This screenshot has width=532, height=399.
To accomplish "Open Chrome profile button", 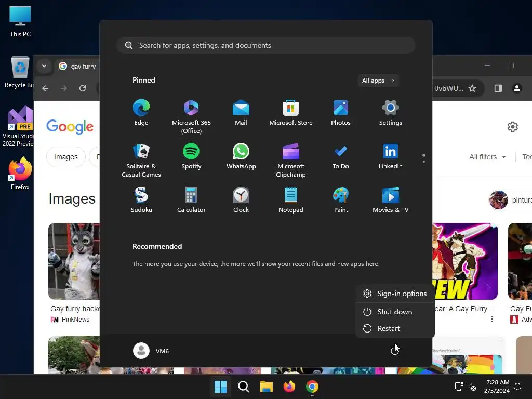I will tap(517, 88).
